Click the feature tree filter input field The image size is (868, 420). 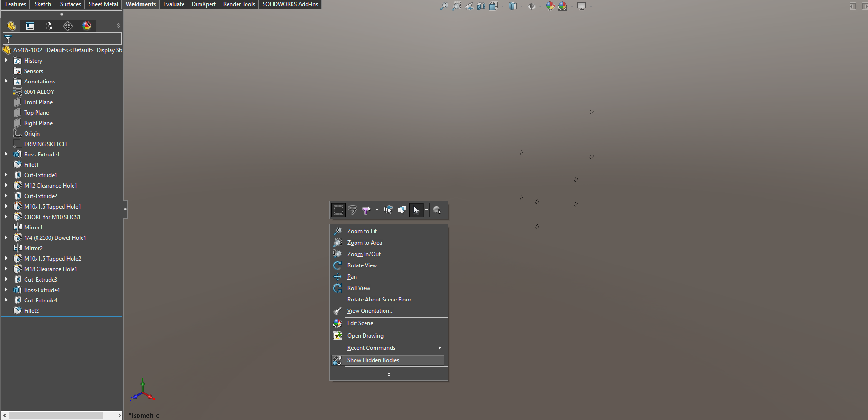[x=62, y=39]
